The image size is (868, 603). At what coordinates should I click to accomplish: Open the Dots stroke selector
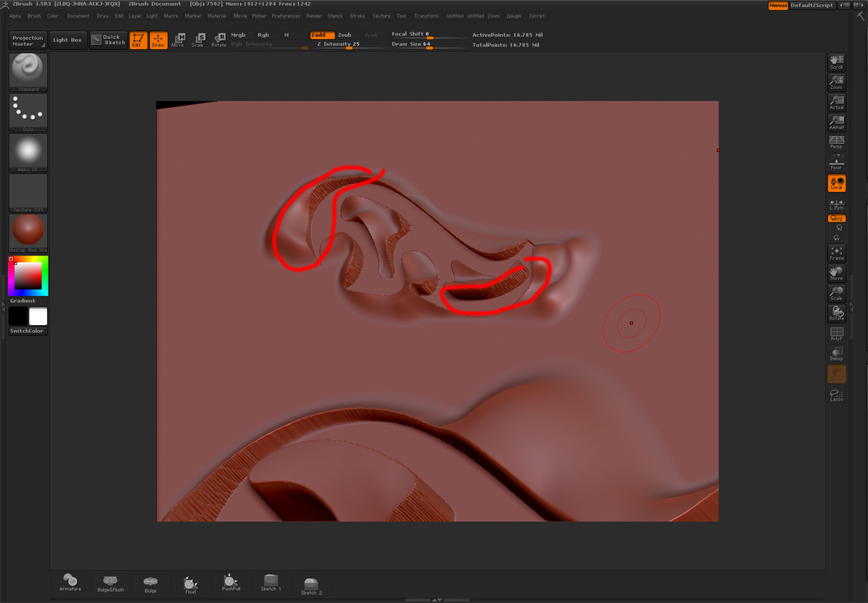point(28,112)
